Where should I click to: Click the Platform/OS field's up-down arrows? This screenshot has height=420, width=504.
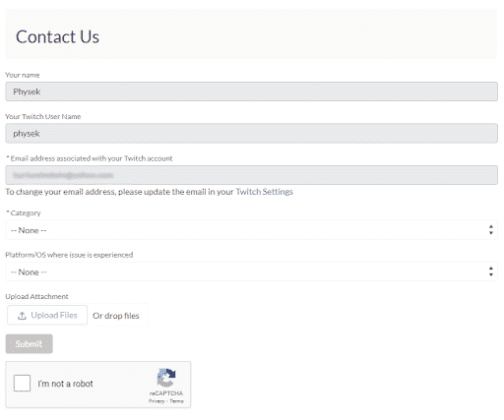click(x=490, y=271)
